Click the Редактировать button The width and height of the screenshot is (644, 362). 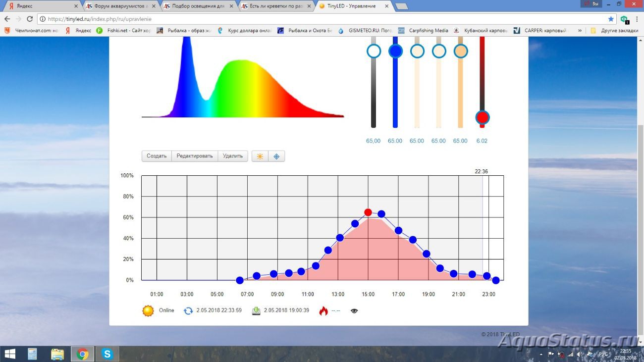click(195, 156)
